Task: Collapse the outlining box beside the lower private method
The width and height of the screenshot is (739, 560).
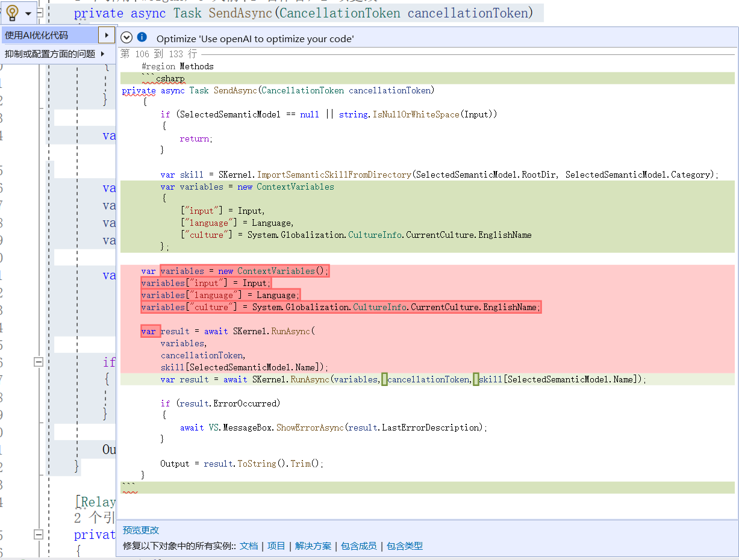Action: tap(39, 535)
